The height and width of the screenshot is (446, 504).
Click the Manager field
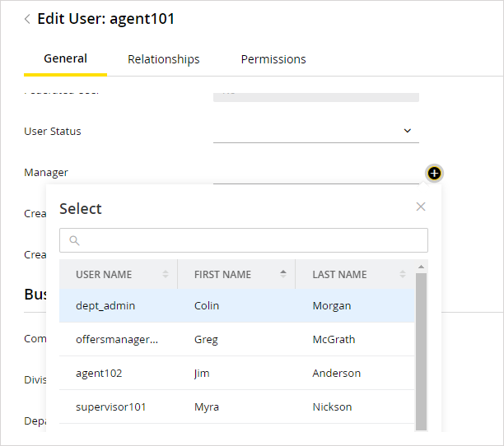click(x=316, y=173)
